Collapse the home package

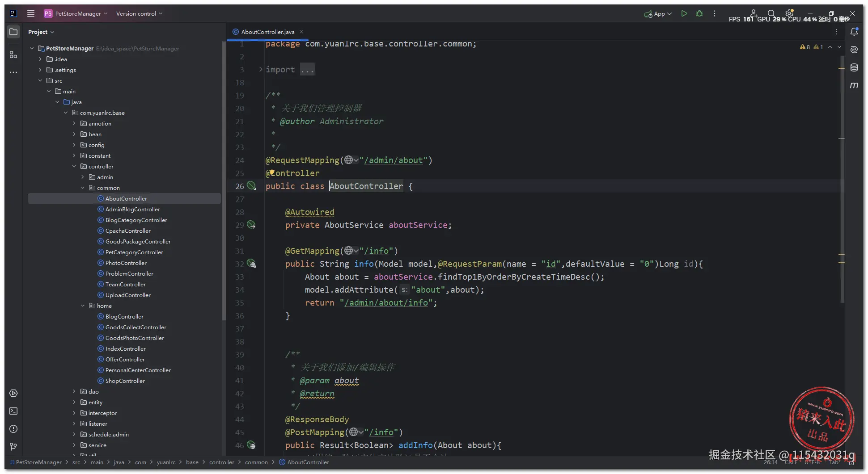(x=83, y=306)
